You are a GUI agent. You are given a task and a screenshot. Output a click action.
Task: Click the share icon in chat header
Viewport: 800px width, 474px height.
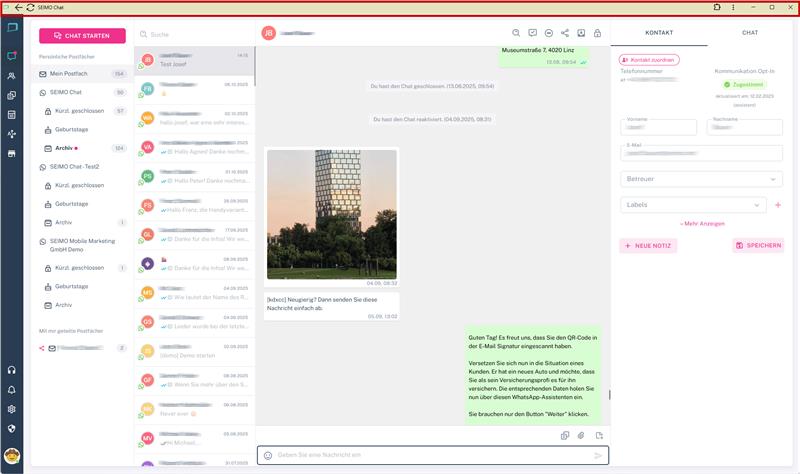click(x=565, y=33)
